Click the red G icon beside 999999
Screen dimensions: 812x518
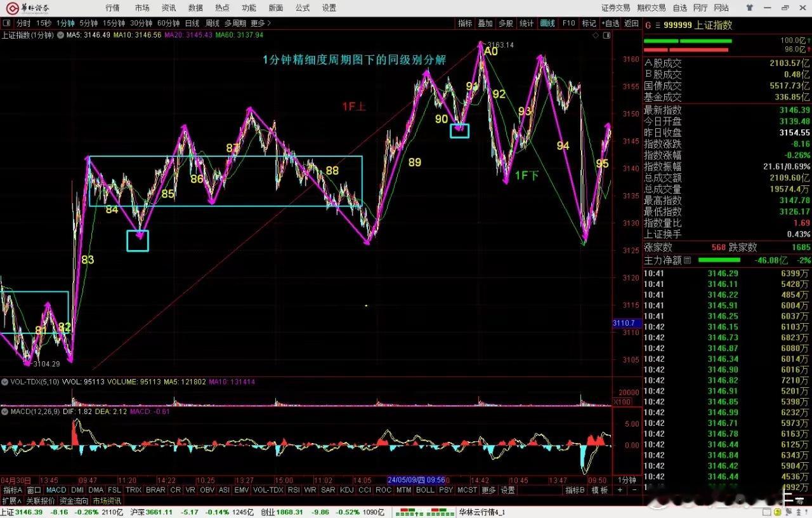[648, 25]
